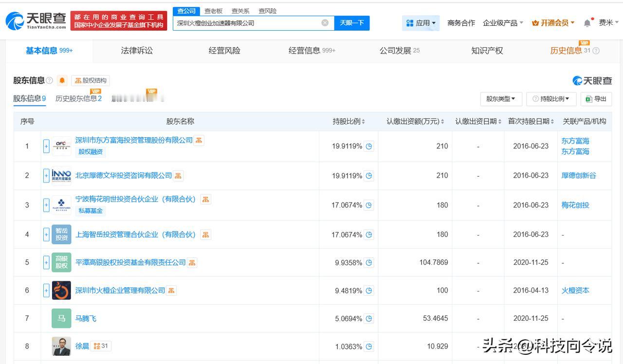Switch to 历史股东信息 2 sub-tab

click(x=78, y=98)
